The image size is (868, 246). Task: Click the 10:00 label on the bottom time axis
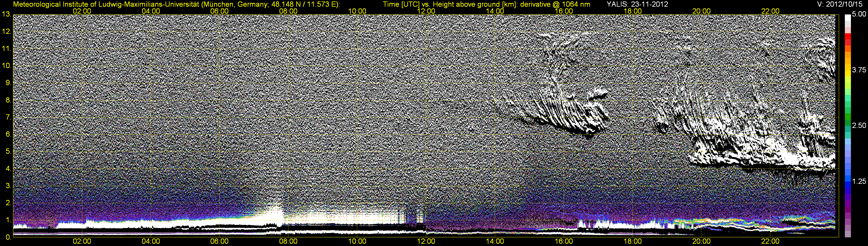357,241
